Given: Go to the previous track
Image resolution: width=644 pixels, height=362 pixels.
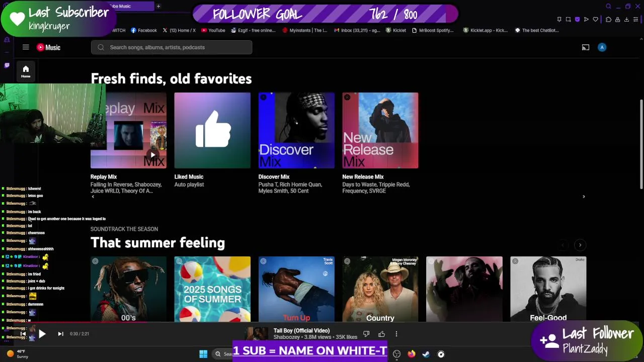Looking at the screenshot, I should pos(23,334).
